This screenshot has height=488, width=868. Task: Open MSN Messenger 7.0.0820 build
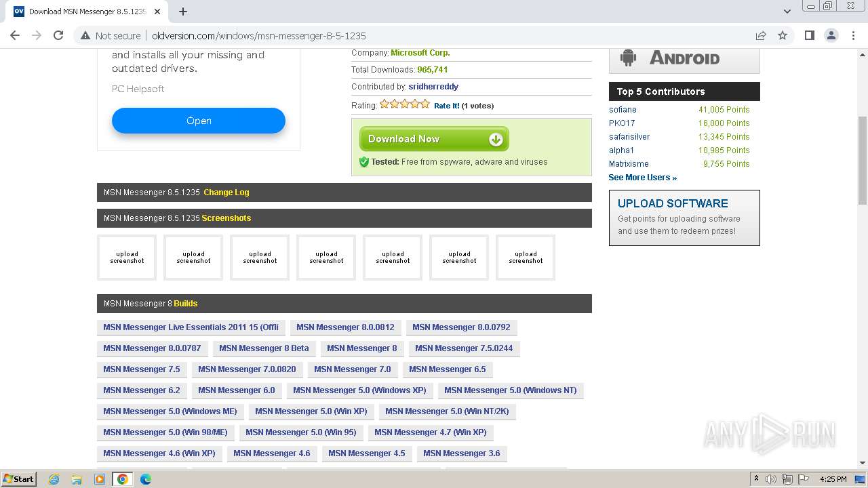coord(247,369)
